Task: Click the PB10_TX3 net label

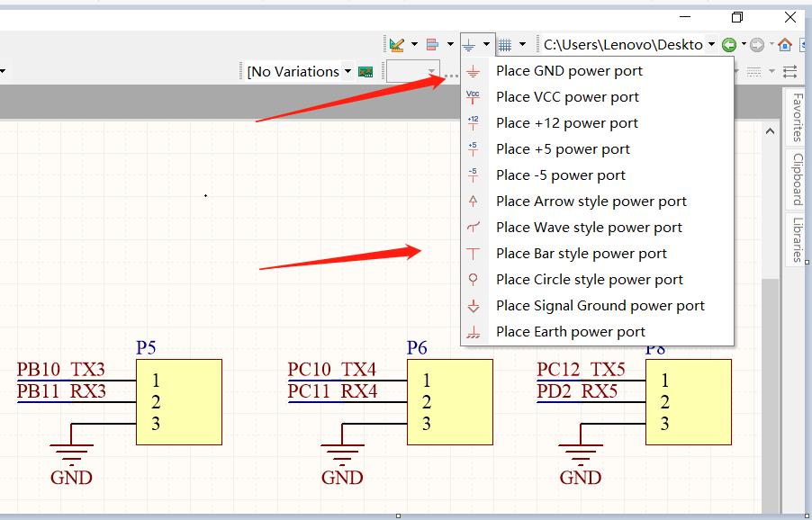Action: [x=61, y=370]
